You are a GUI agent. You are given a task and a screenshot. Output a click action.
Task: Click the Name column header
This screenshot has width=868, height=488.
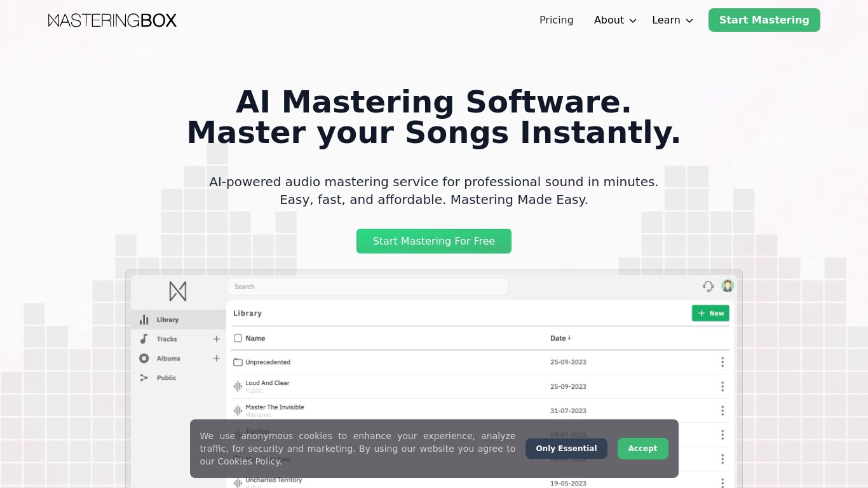tap(255, 338)
